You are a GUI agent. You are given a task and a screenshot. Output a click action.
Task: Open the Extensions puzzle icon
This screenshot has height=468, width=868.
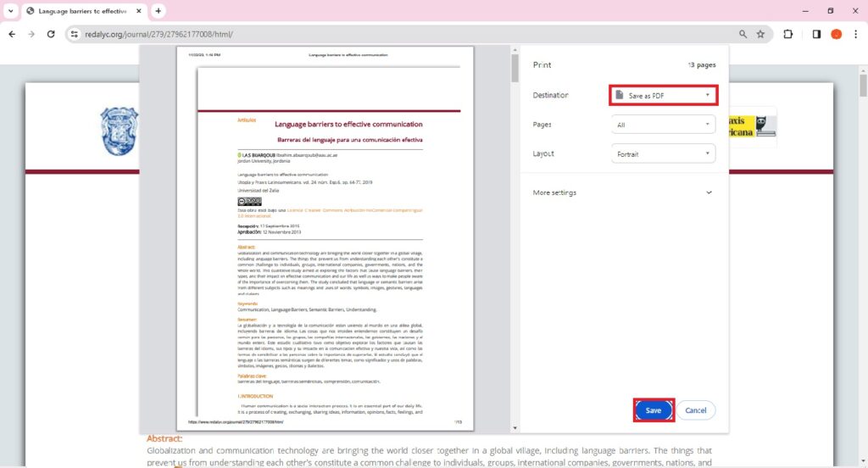[x=788, y=34]
